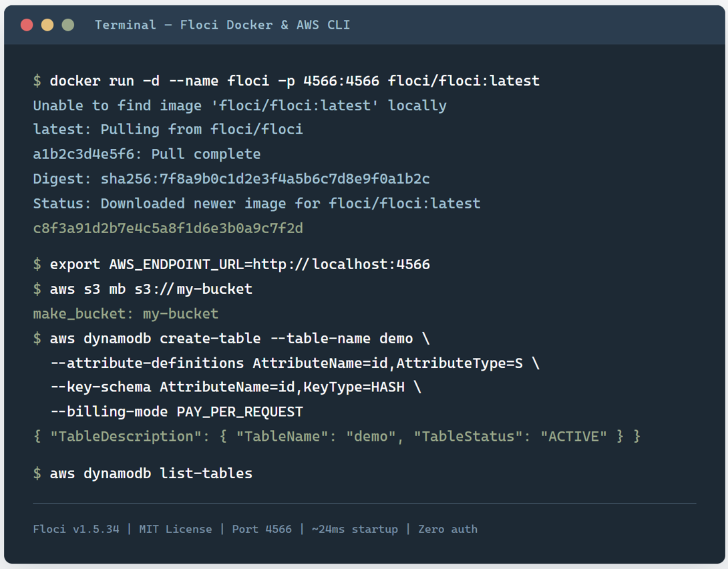Screen dimensions: 728x569
Task: Select the 'aws s3 mb s3://my-bucket' command
Action: tap(143, 289)
